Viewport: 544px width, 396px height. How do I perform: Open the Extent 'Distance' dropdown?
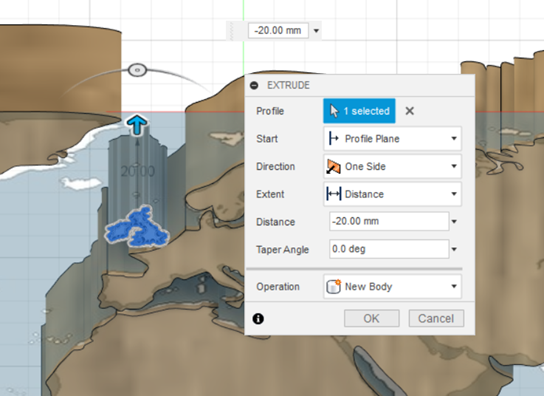392,194
